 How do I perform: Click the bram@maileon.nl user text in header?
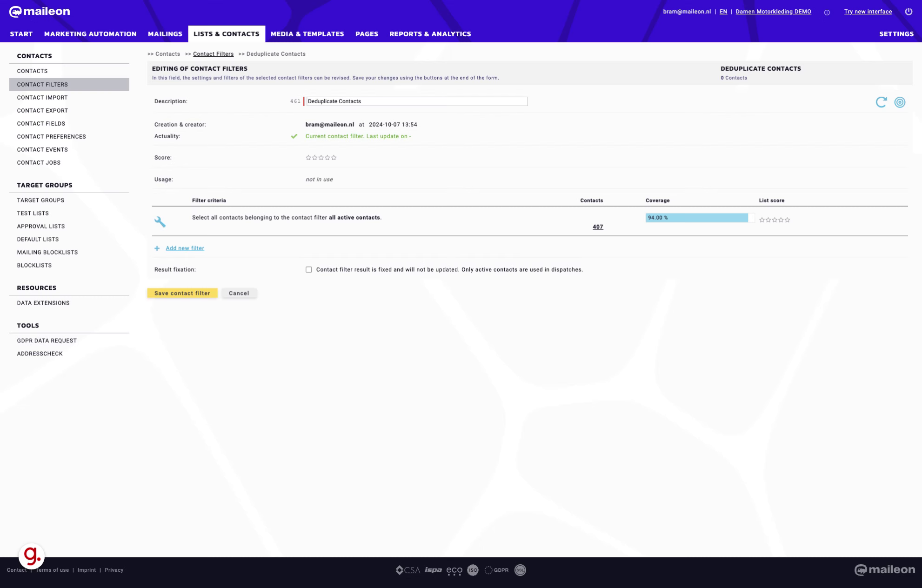click(x=687, y=12)
